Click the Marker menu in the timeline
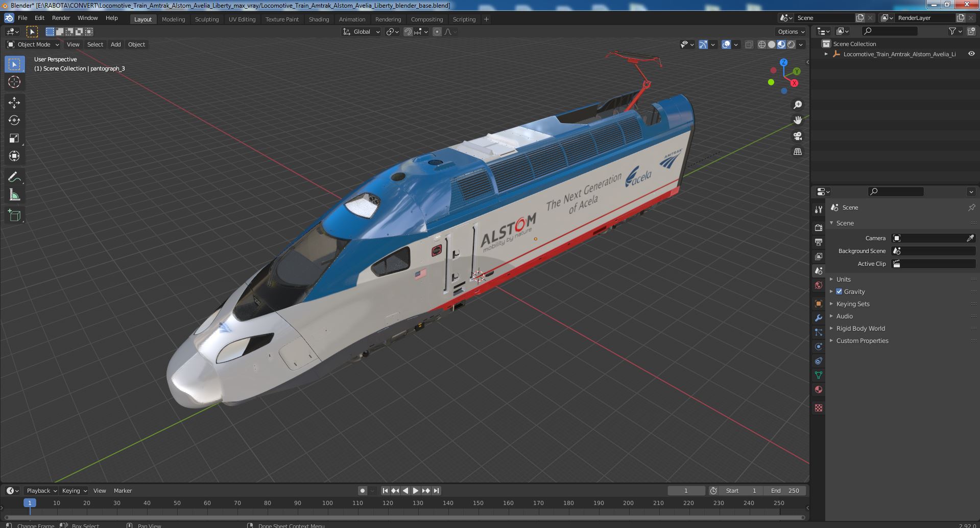 click(x=123, y=491)
